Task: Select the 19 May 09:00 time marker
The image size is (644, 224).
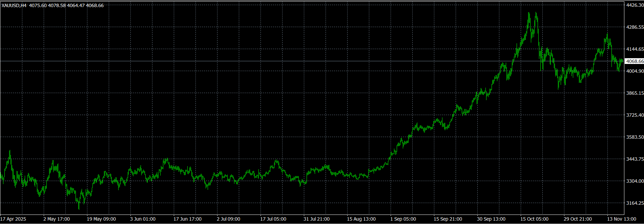Action: tap(101, 219)
